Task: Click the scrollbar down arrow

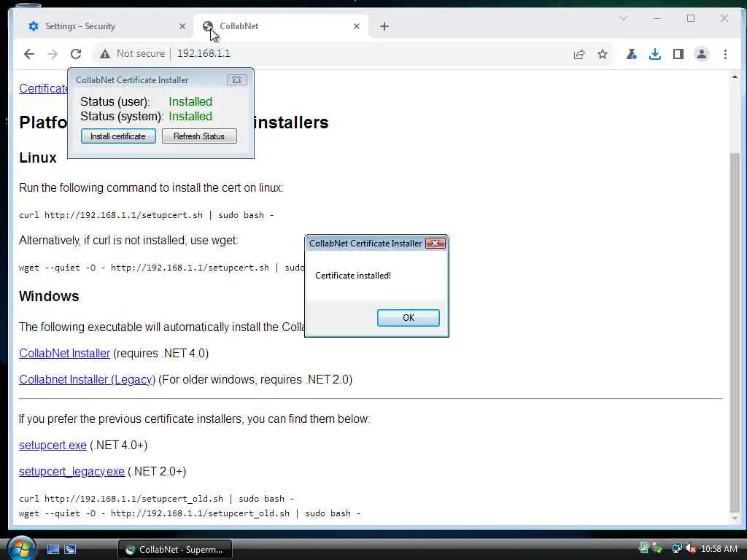Action: (735, 518)
